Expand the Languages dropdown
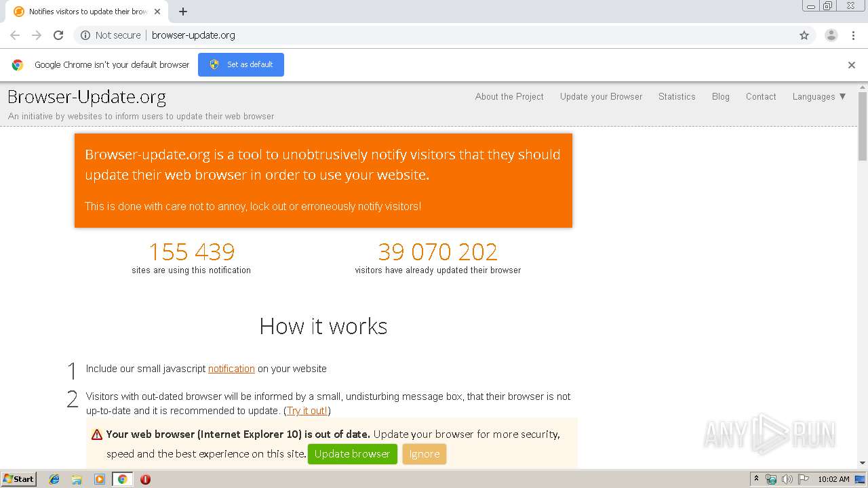Image resolution: width=868 pixels, height=488 pixels. (x=819, y=97)
